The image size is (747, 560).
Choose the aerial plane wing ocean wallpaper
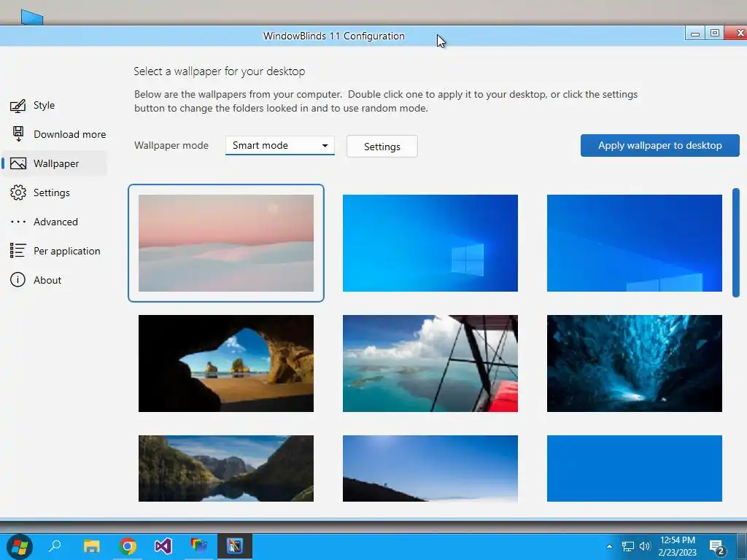click(x=430, y=363)
